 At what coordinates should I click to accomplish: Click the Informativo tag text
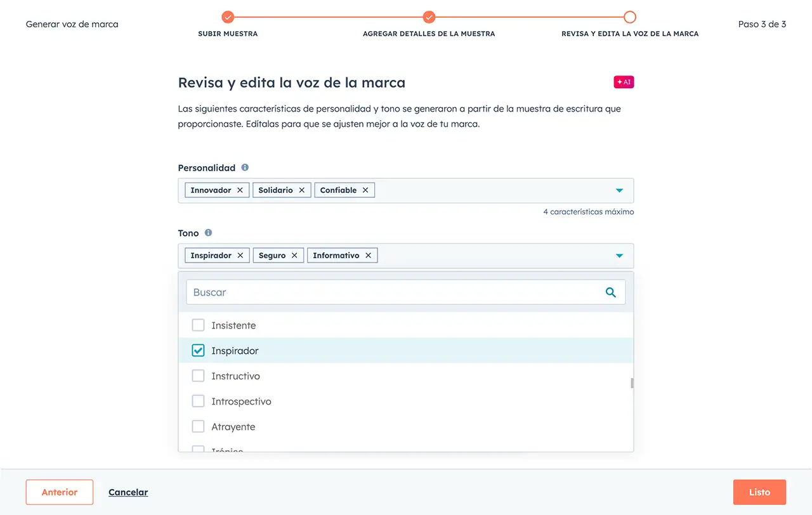click(336, 256)
